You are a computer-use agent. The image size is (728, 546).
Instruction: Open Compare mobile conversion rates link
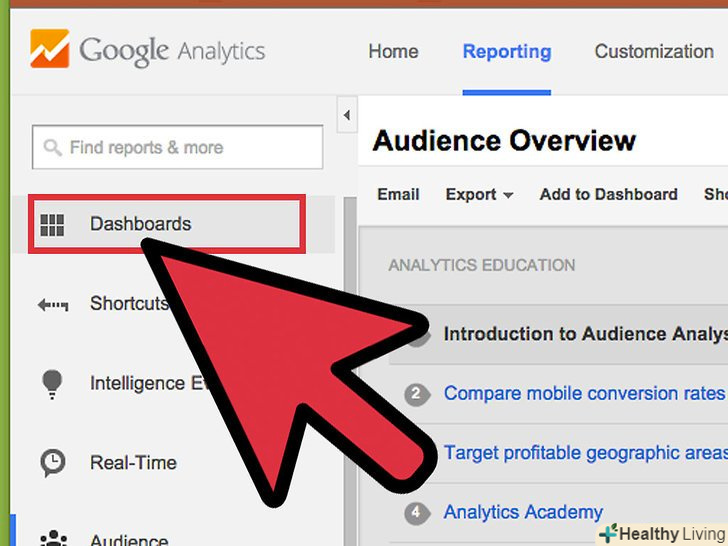585,393
